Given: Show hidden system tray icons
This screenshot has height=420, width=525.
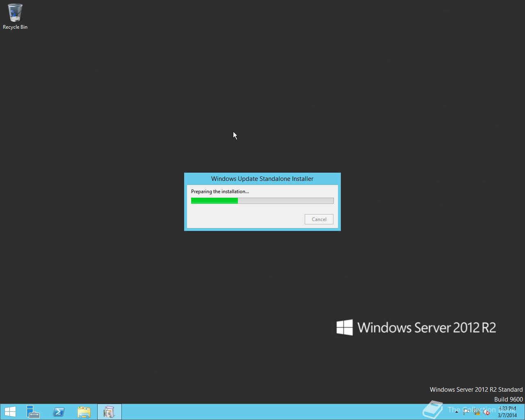Looking at the screenshot, I should click(x=457, y=412).
